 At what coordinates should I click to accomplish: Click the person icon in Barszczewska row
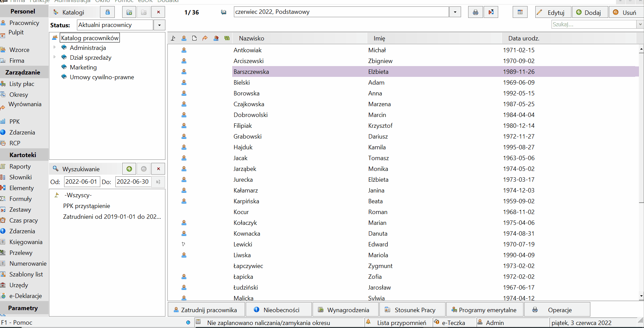tap(184, 72)
